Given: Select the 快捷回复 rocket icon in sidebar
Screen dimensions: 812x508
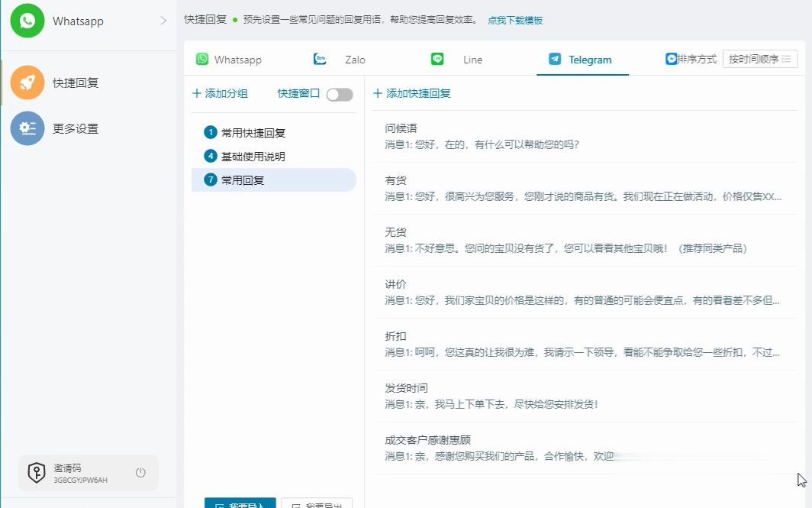Looking at the screenshot, I should (x=27, y=83).
